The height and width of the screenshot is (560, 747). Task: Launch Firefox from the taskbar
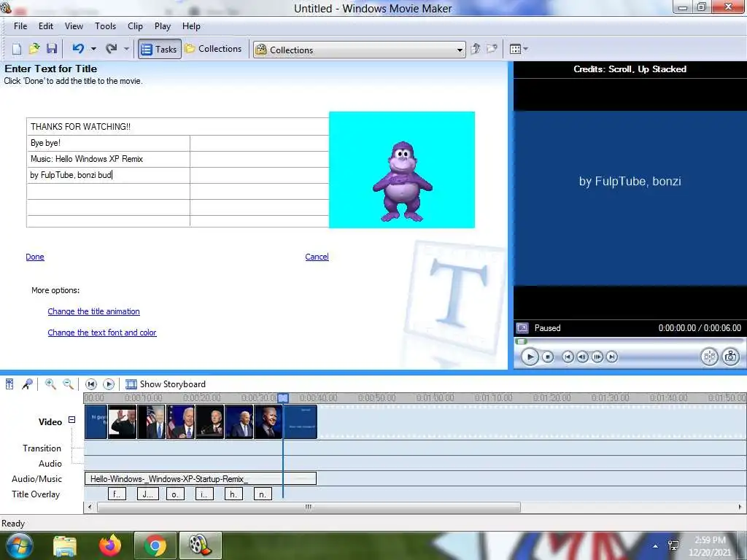[x=110, y=546]
